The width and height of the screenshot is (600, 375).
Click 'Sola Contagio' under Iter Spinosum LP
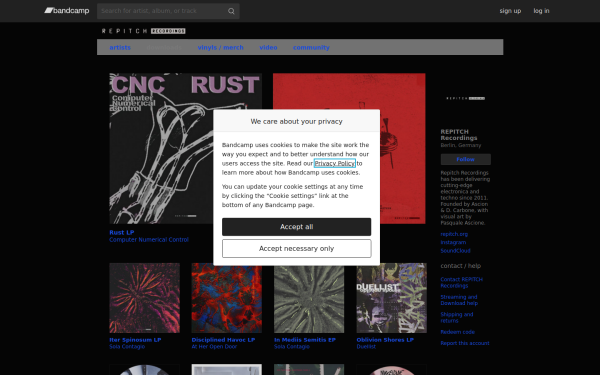tap(127, 347)
